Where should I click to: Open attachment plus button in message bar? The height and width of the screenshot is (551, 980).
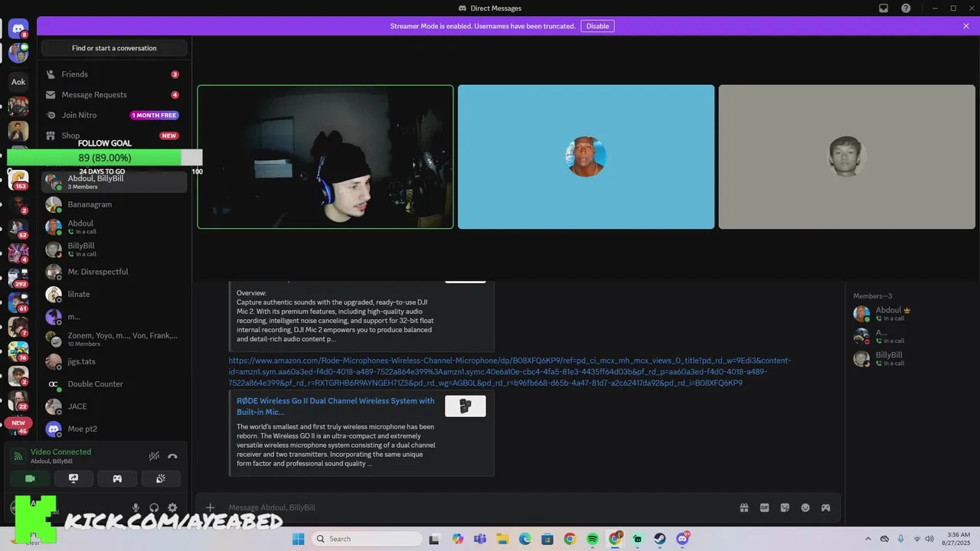pos(210,507)
